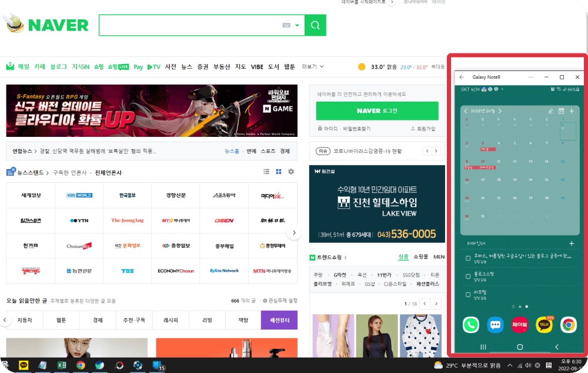
Task: Open the newsstand settings gear icon
Action: pos(290,172)
